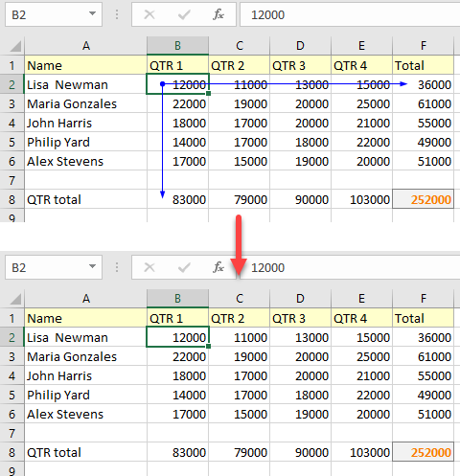Screen dimensions: 460x476
Task: Select the 25000 cell in the sheet without tracer arrows
Action: click(x=361, y=356)
